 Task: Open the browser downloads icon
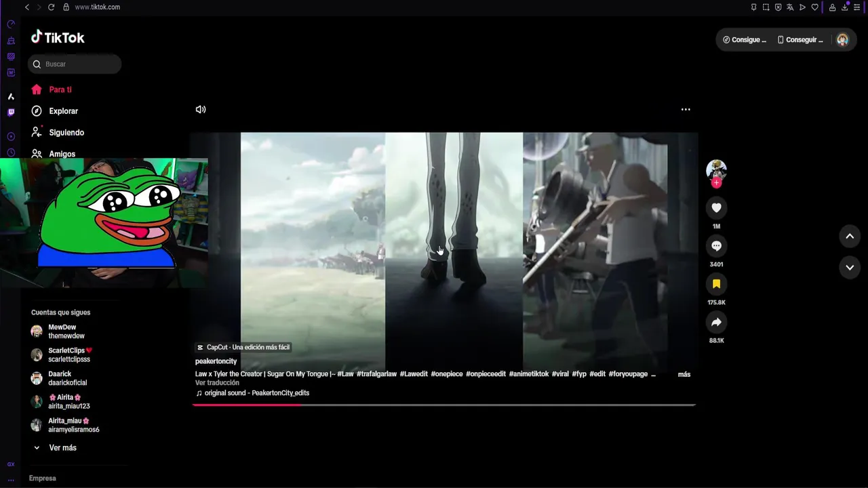point(845,7)
